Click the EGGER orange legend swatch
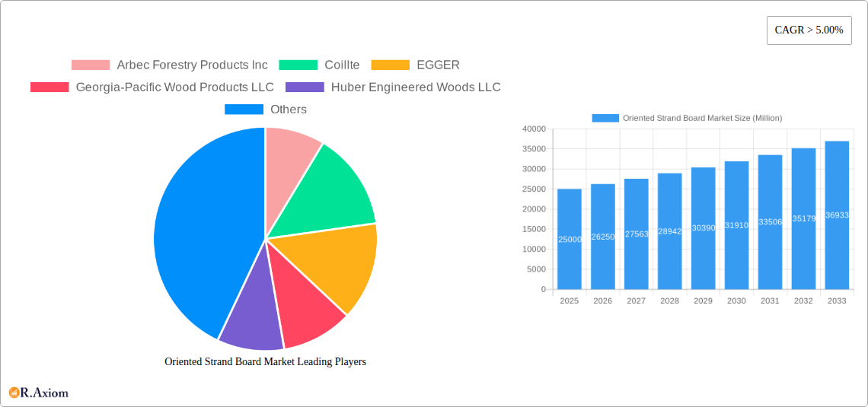868x407 pixels. [391, 65]
